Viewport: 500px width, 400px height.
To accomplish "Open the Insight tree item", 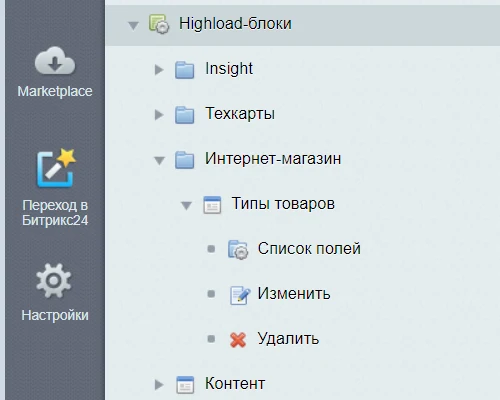I will (x=229, y=69).
